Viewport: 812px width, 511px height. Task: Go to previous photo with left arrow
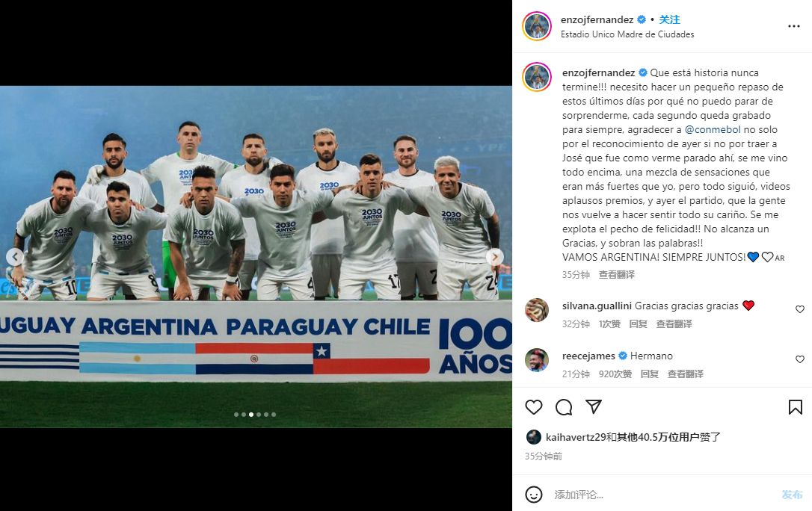point(15,256)
